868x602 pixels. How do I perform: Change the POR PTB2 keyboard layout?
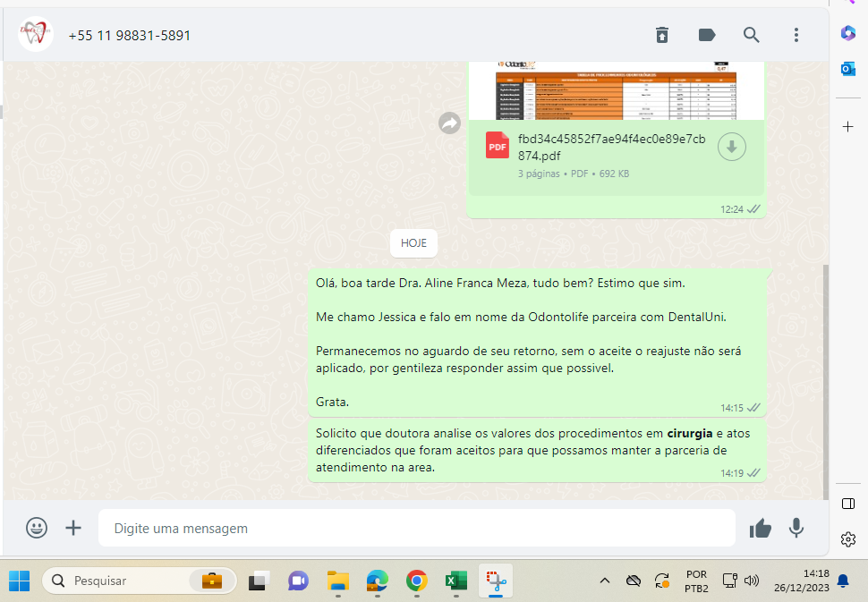(x=696, y=581)
